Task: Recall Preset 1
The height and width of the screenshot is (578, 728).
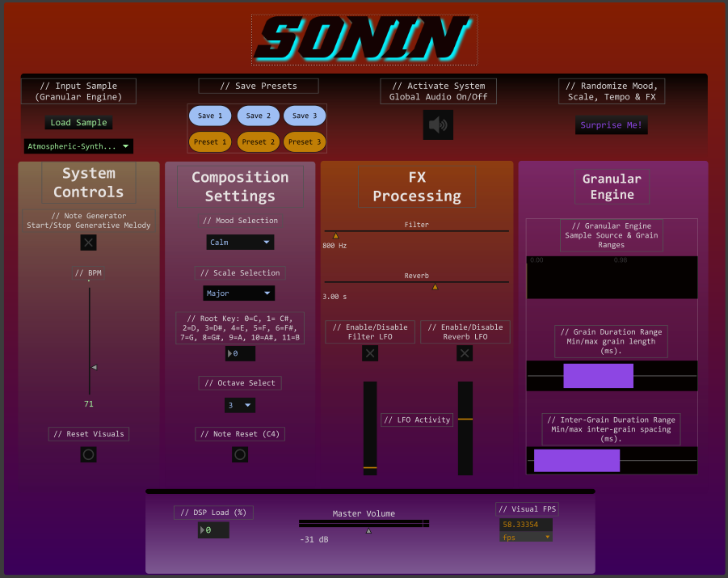Action: (x=210, y=141)
